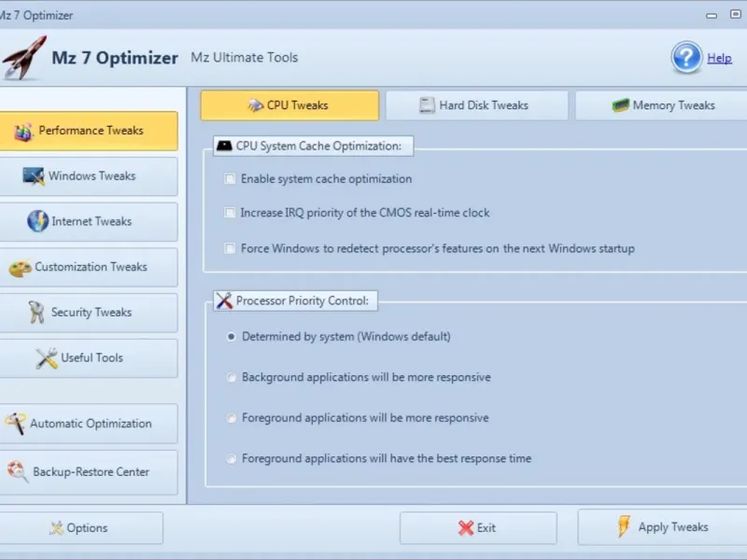Viewport: 747px width, 560px height.
Task: Switch to the Memory Tweaks tab
Action: (x=662, y=105)
